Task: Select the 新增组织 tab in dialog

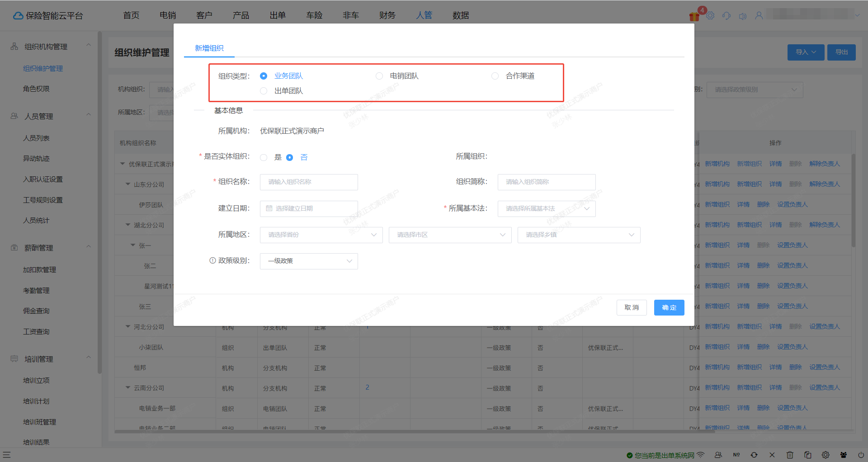Action: coord(209,48)
